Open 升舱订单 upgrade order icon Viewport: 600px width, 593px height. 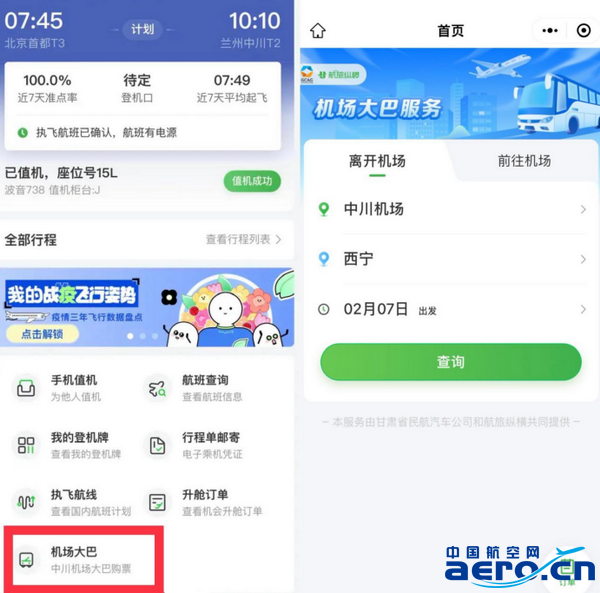(x=157, y=502)
